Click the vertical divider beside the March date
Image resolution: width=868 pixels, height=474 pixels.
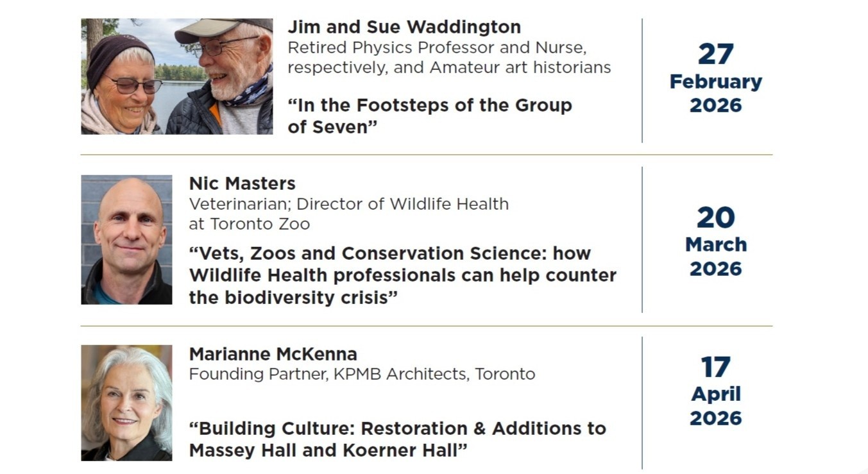pos(642,240)
